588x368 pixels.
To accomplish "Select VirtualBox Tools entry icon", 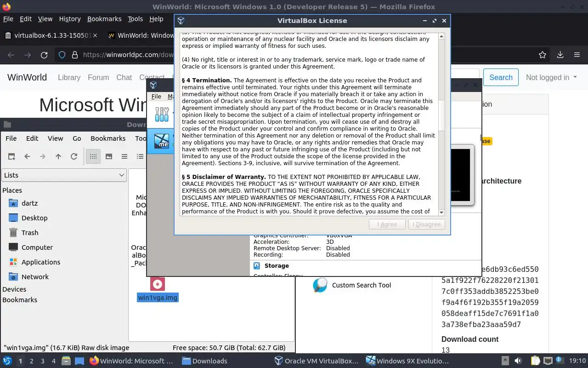I will click(x=162, y=114).
